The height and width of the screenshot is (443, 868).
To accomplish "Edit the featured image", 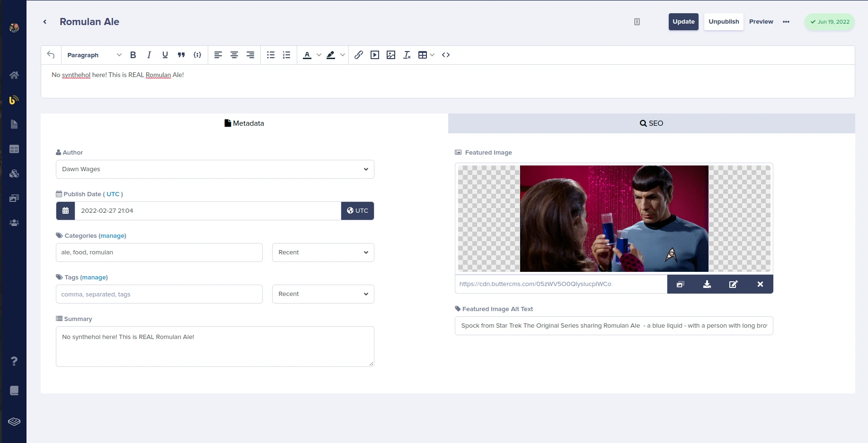I will (734, 284).
